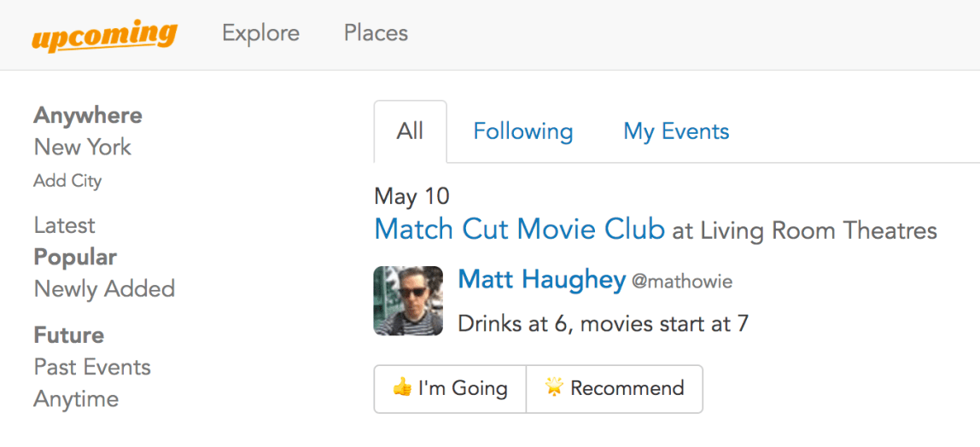Sort events by Popular
The height and width of the screenshot is (447, 980).
tap(75, 257)
